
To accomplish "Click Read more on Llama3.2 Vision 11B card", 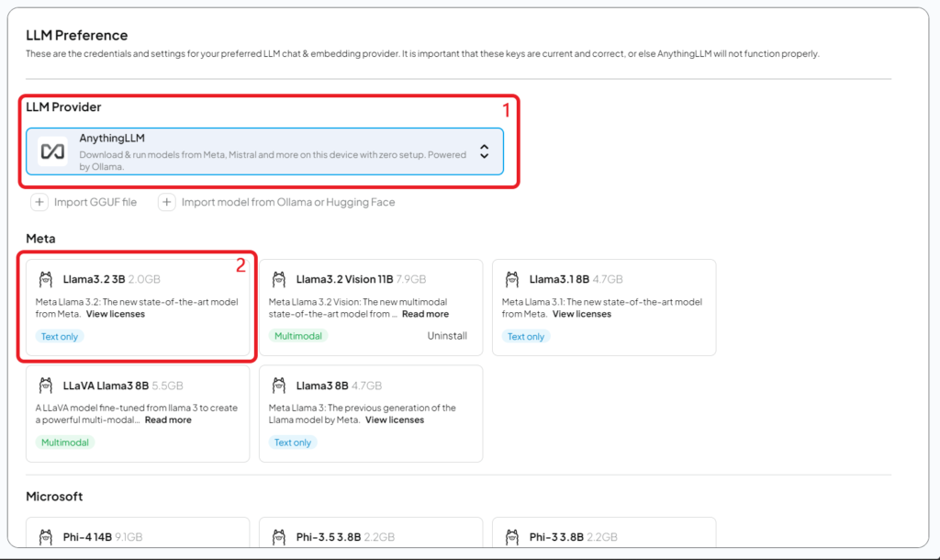I will [x=425, y=314].
